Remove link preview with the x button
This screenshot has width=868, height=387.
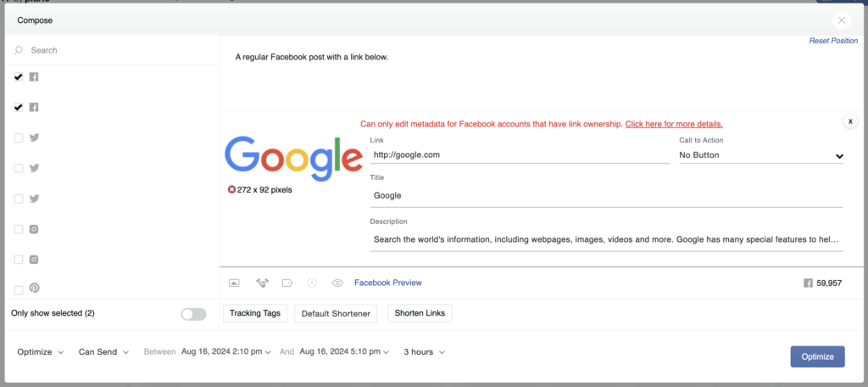849,121
